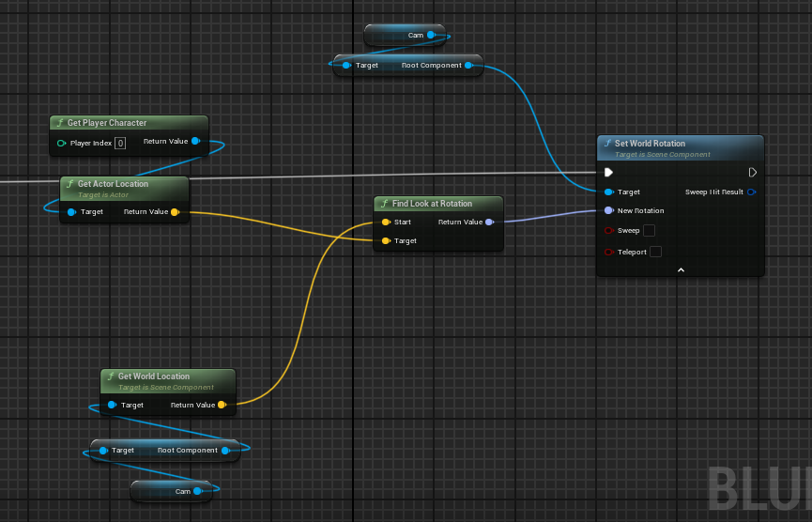Image resolution: width=812 pixels, height=522 pixels.
Task: Click Return Value pin of Find Look at Rotation
Action: coord(489,222)
